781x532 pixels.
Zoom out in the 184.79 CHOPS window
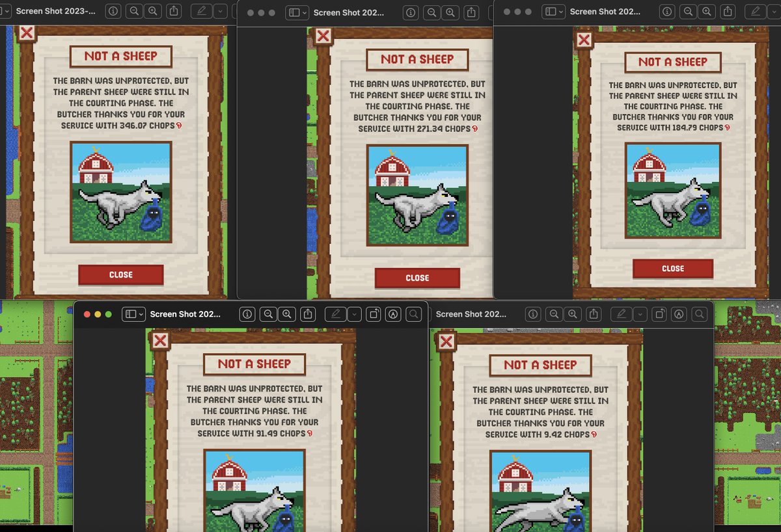[688, 12]
